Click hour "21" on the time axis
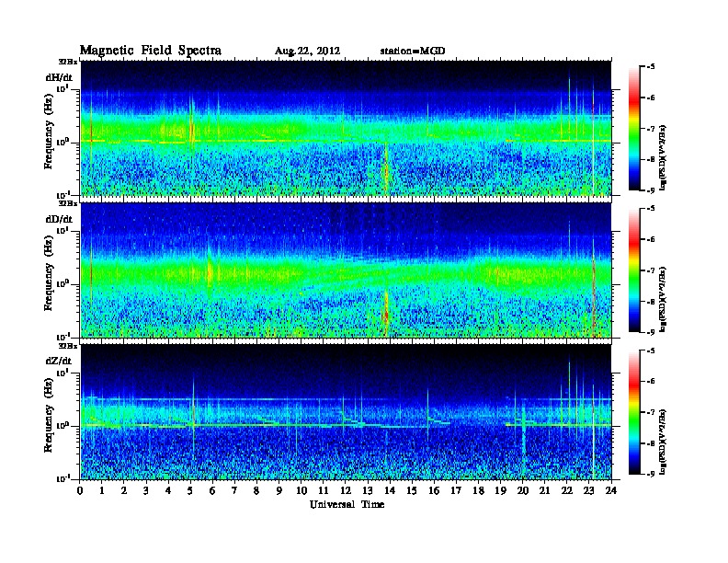Image resolution: width=728 pixels, height=563 pixels. (x=544, y=490)
